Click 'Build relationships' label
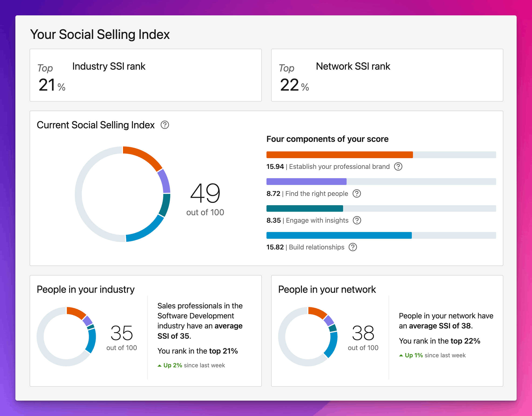 click(x=317, y=247)
